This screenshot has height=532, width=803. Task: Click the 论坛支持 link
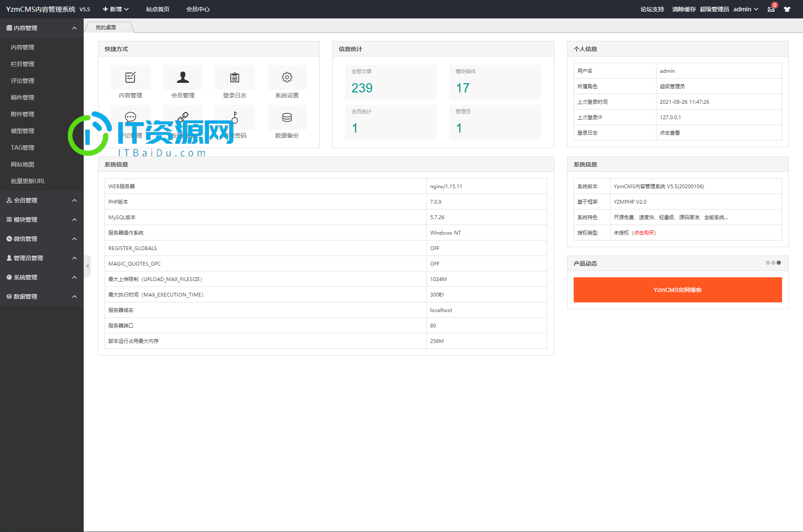652,9
